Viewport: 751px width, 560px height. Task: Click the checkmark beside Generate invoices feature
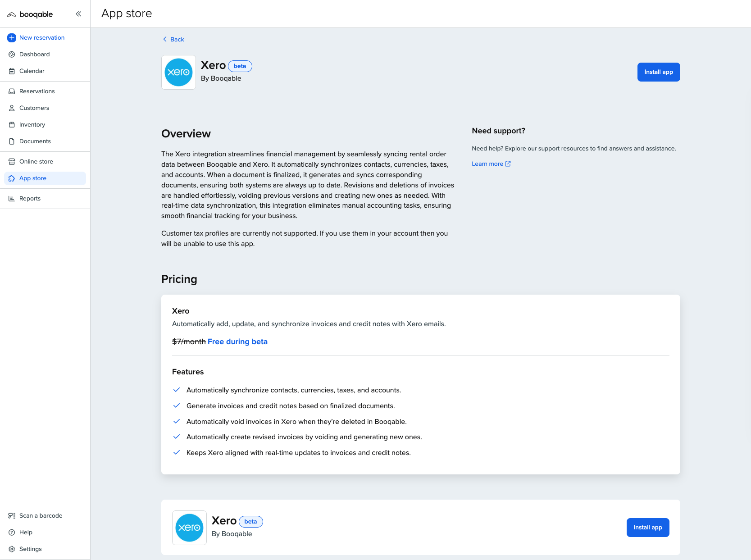(177, 406)
